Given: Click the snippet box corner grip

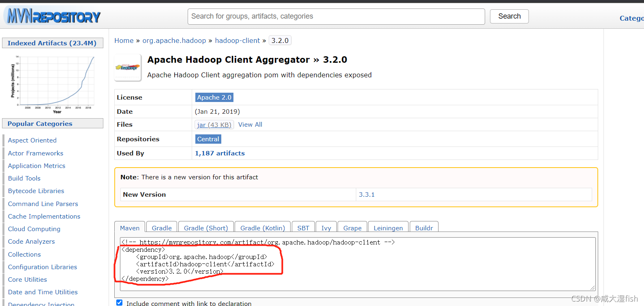Looking at the screenshot, I should pos(593,287).
